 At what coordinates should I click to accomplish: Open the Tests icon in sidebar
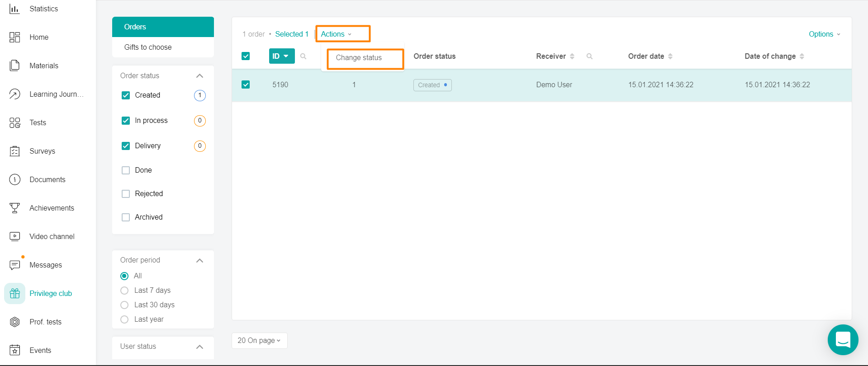point(14,122)
